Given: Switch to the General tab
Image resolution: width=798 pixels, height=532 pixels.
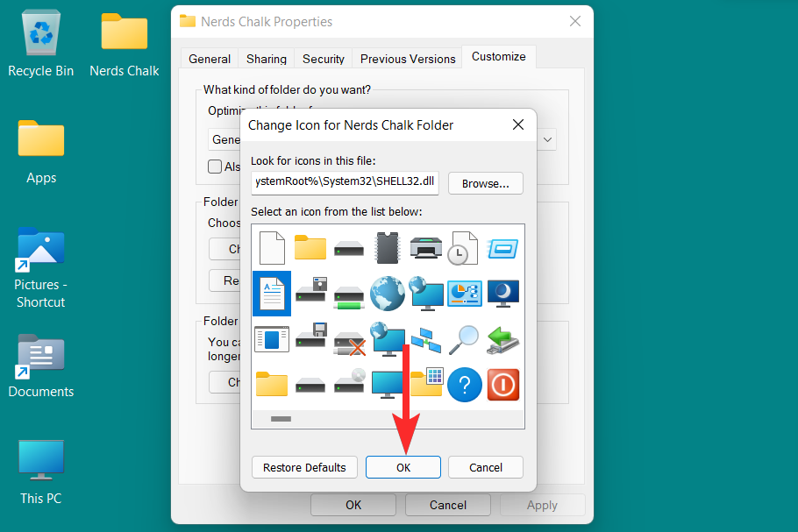Looking at the screenshot, I should (210, 59).
